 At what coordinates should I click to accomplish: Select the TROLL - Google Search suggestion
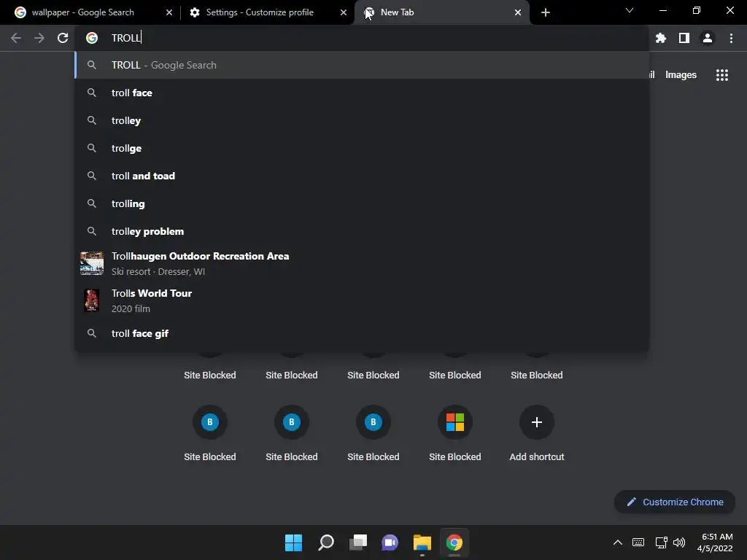pos(362,65)
